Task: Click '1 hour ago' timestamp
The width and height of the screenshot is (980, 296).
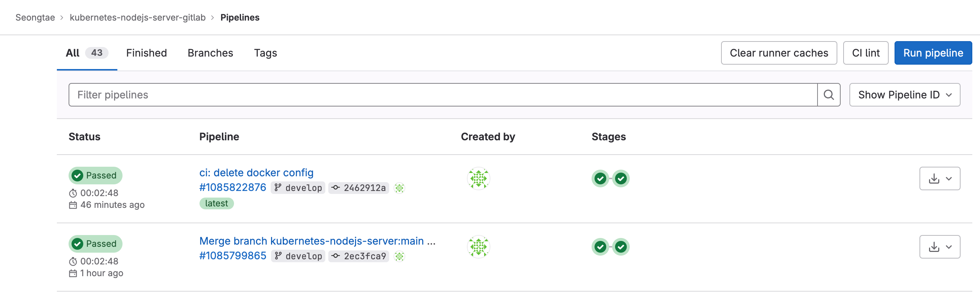Action: point(102,273)
